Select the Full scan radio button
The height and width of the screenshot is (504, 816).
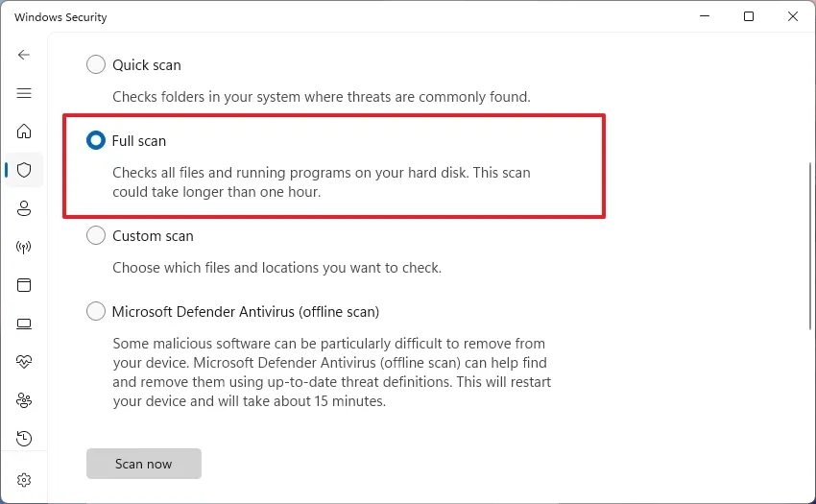[x=96, y=141]
